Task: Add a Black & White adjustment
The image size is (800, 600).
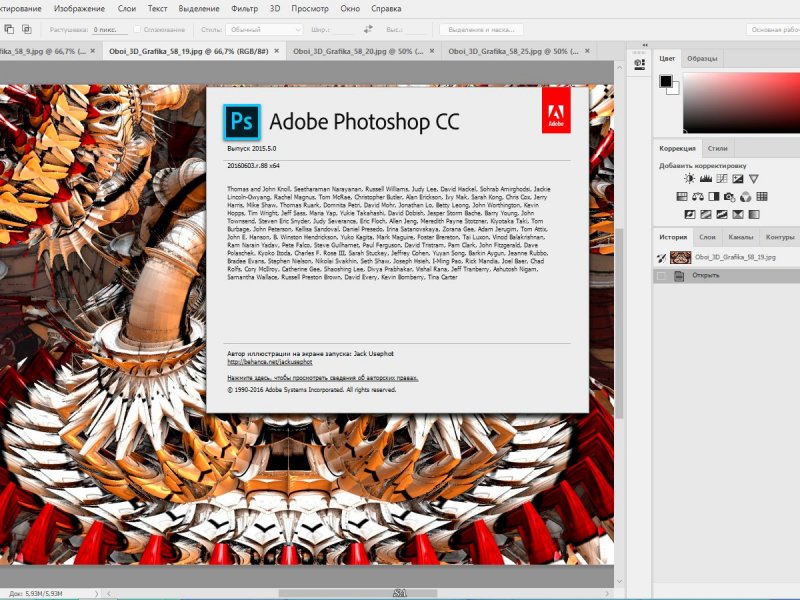Action: point(714,196)
